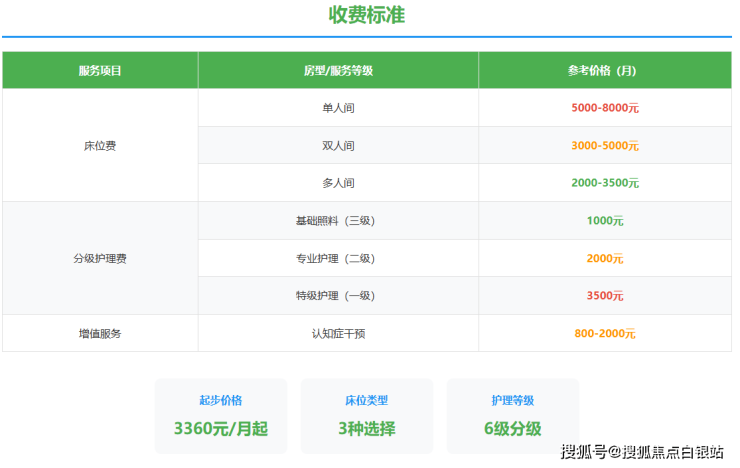740x468 pixels.
Task: Click the 房型/服务等级 column header
Action: 338,71
